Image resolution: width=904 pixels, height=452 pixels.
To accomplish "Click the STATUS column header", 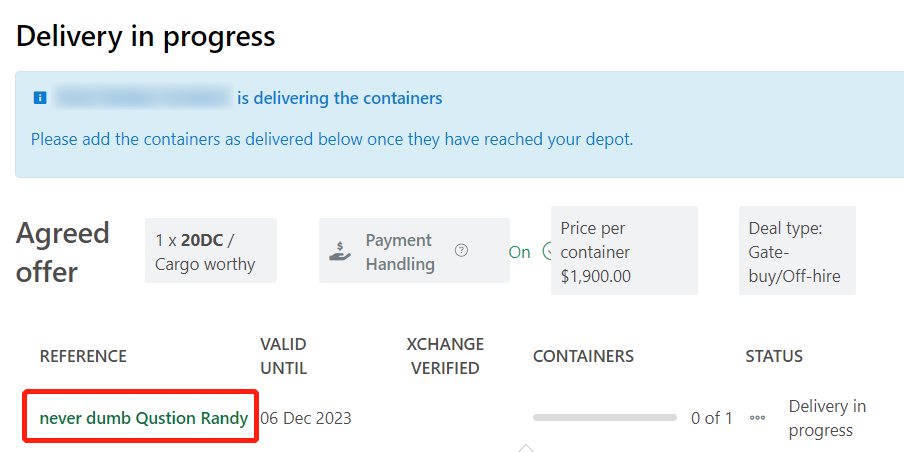I will pyautogui.click(x=774, y=356).
